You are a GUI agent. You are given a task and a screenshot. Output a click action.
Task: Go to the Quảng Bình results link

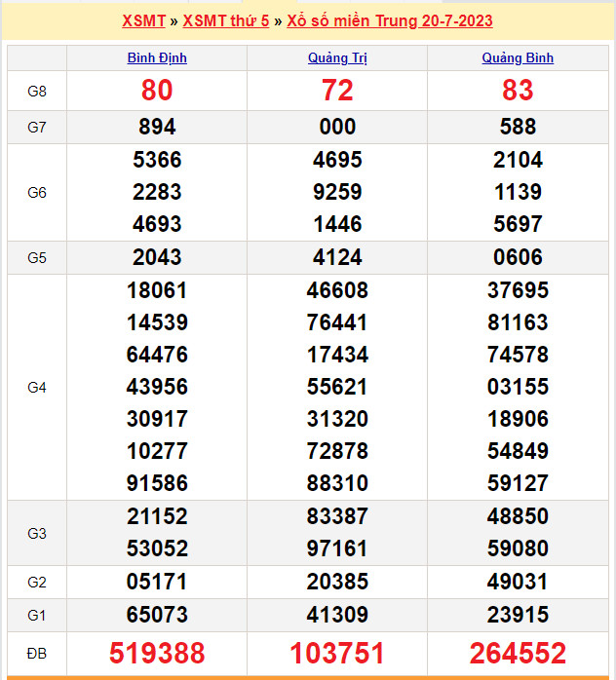[518, 57]
